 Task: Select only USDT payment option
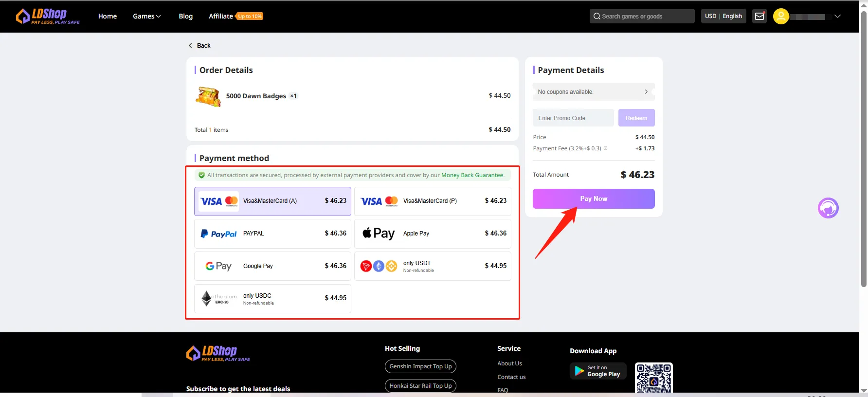point(433,266)
